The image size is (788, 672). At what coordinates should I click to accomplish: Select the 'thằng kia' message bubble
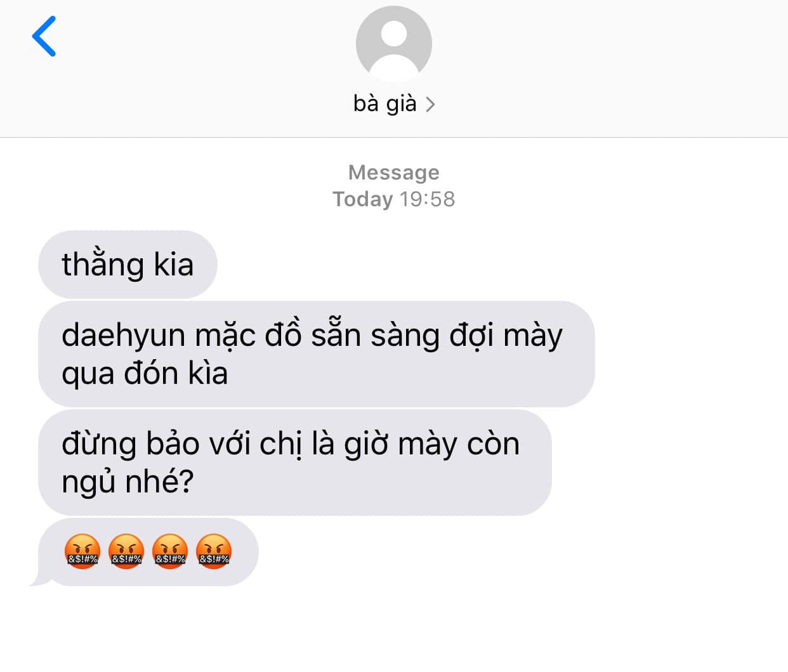point(128,265)
